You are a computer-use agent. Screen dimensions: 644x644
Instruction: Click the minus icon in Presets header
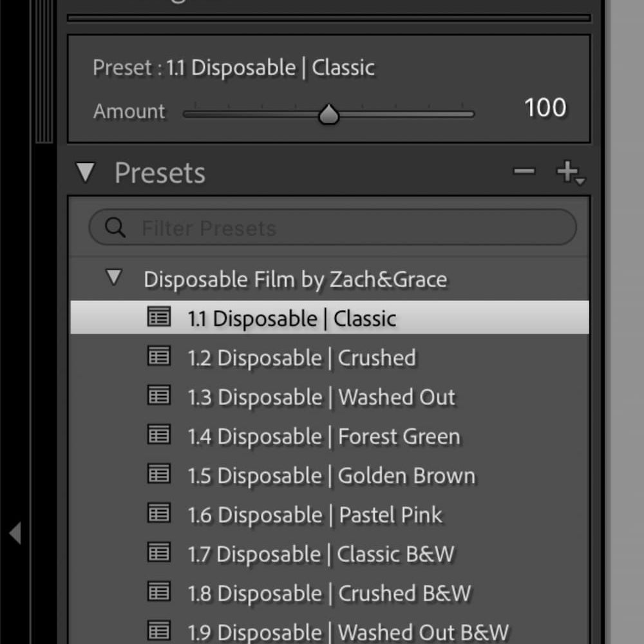point(524,172)
